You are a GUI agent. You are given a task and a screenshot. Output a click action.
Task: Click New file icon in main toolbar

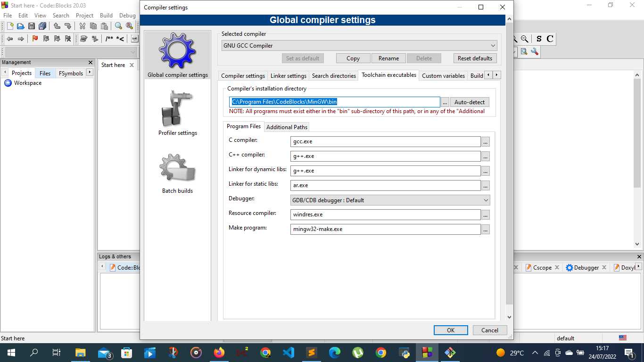point(9,26)
